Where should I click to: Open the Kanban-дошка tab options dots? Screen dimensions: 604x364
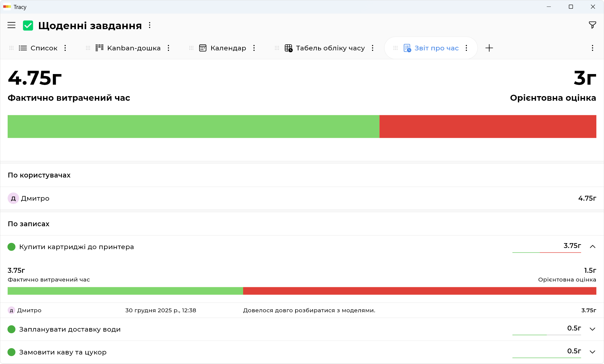(x=168, y=48)
